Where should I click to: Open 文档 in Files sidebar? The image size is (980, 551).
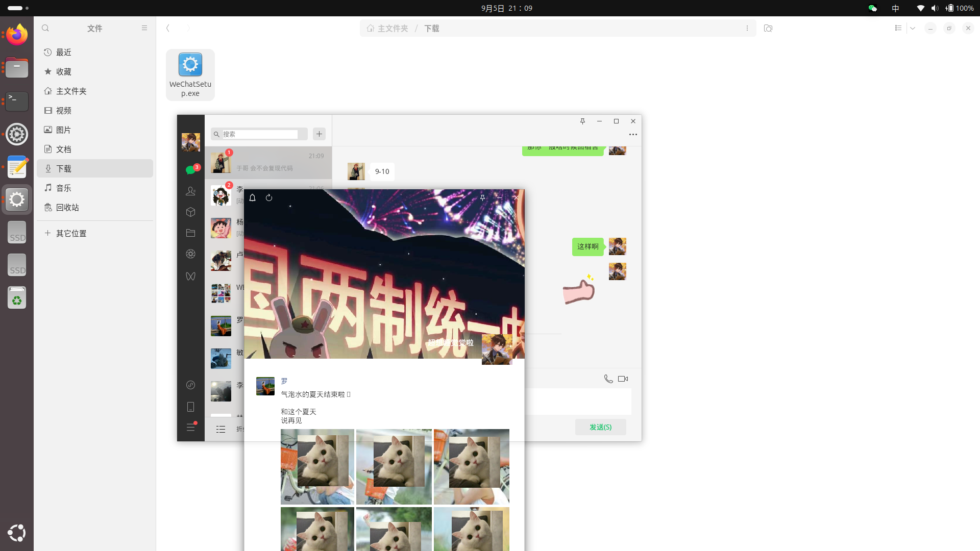pos(95,149)
